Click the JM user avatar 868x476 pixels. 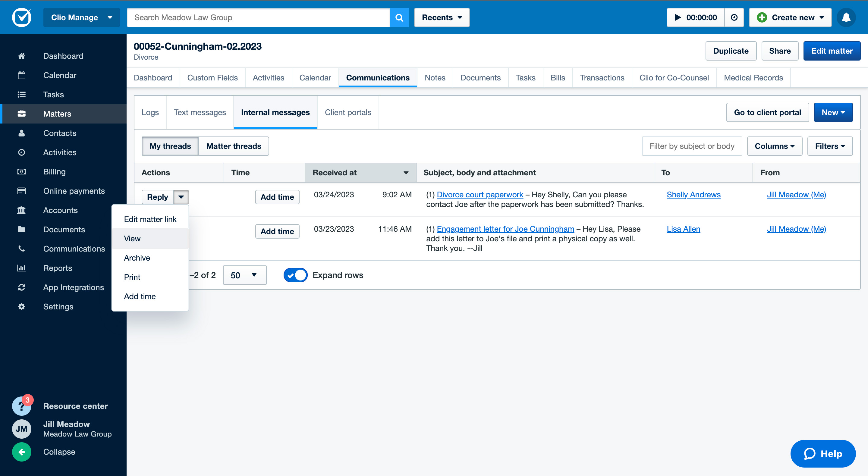22,429
